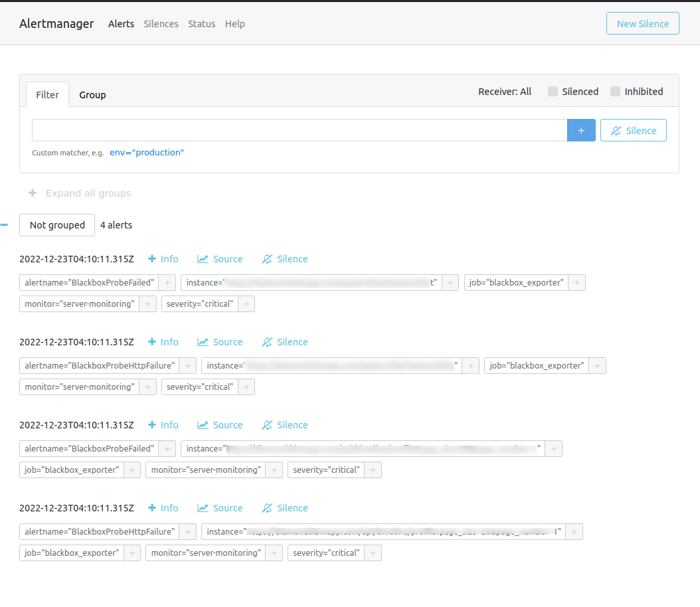
Task: Click the env="production" example link
Action: point(146,152)
